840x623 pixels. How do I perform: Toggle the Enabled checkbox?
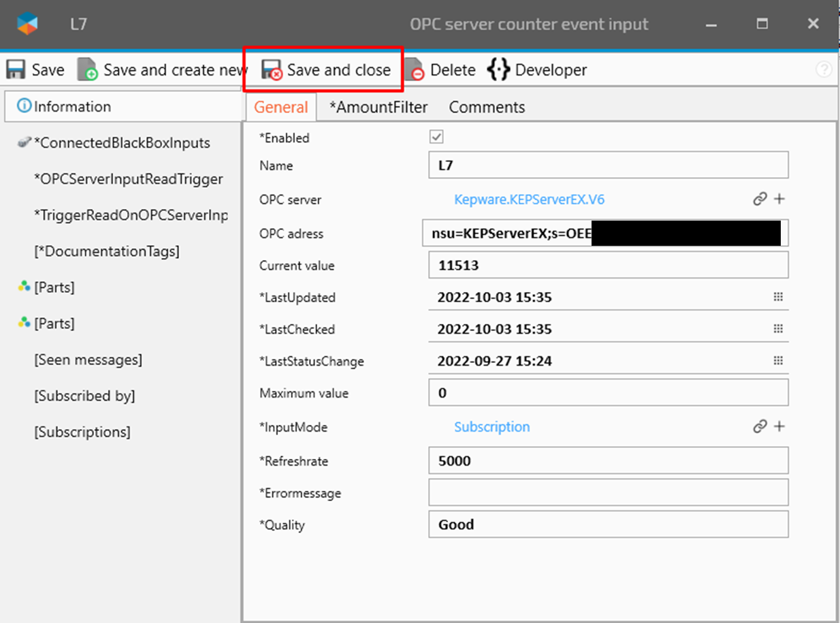pos(436,138)
